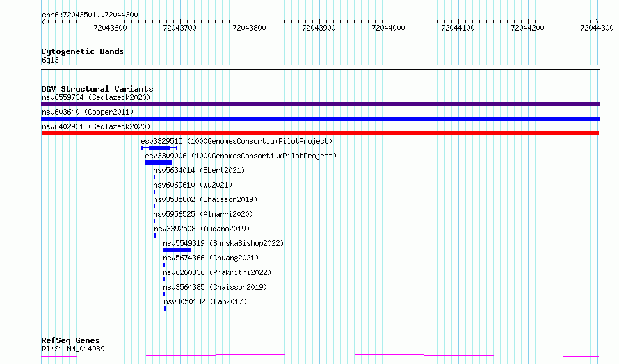Screen dimensions: 619x364
Task: Open nsv5549319 (ByrskaBishop2022) variant label
Action: [223, 243]
